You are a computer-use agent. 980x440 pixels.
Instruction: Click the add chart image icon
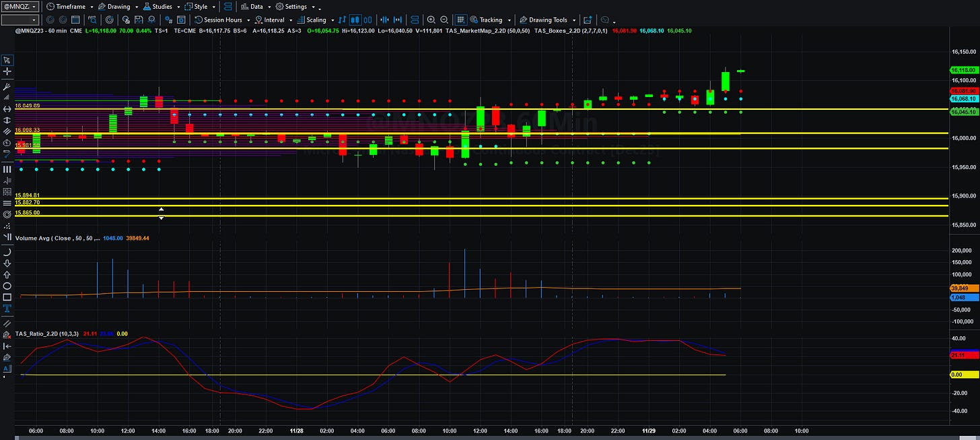[588, 20]
